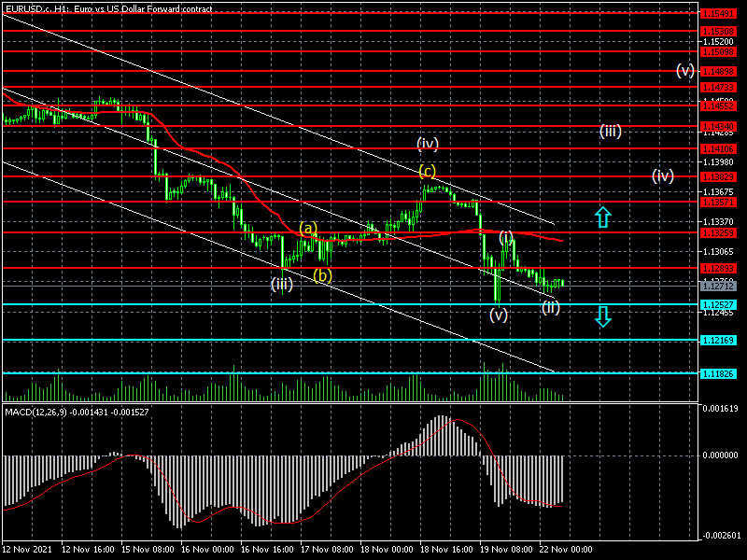This screenshot has width=747, height=560.
Task: Click the projected (v) label at top right
Action: 685,71
